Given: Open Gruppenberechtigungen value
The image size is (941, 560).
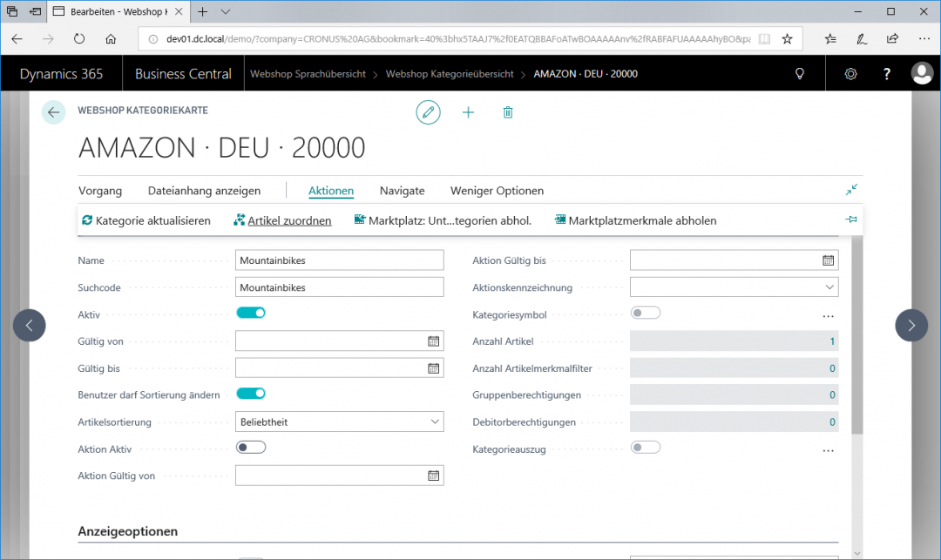Looking at the screenshot, I should coord(734,395).
